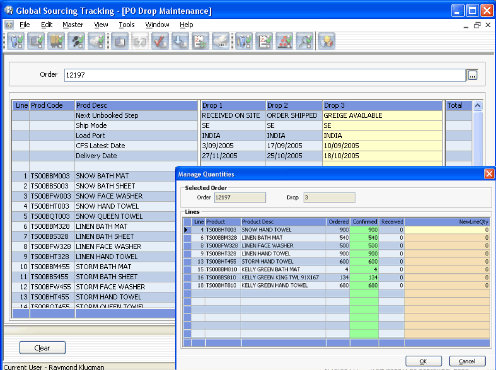The width and height of the screenshot is (496, 370).
Task: Click the Prod Code column header
Action: [52, 105]
